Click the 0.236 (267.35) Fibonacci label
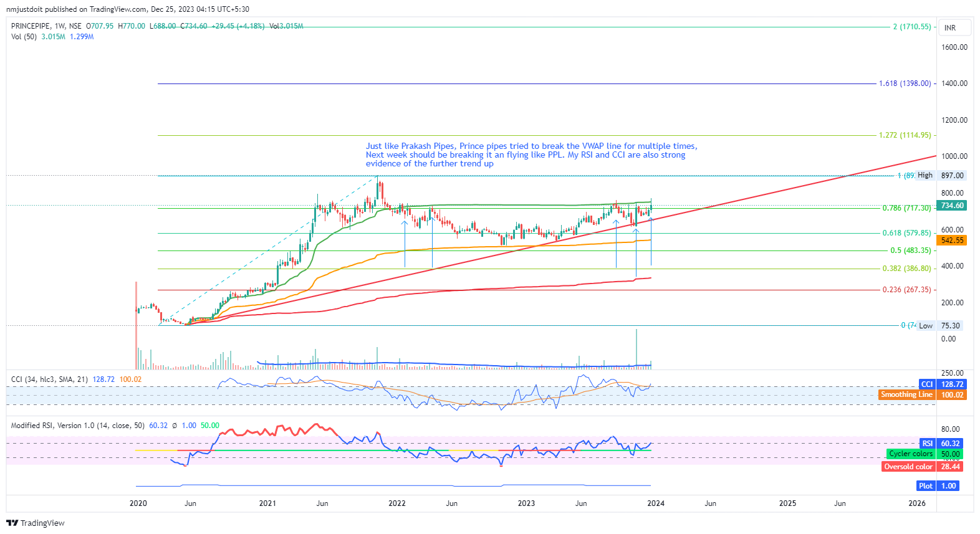Image resolution: width=980 pixels, height=534 pixels. coord(906,290)
